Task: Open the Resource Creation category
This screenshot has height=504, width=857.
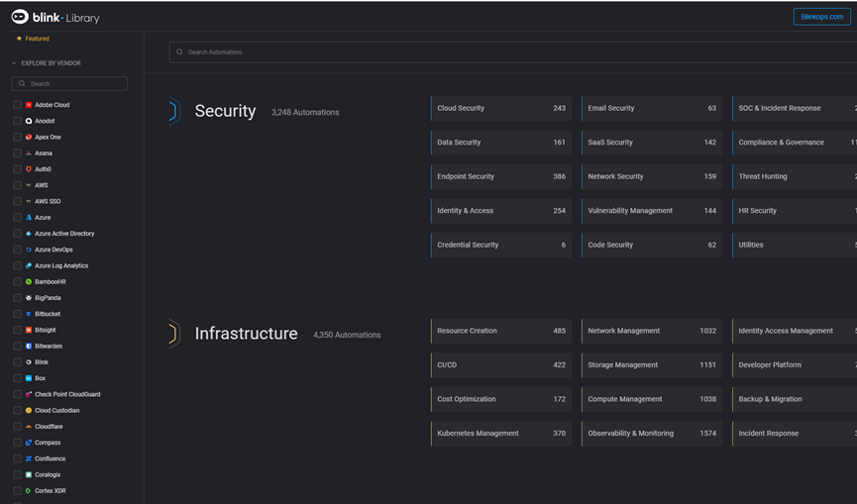Action: point(501,331)
